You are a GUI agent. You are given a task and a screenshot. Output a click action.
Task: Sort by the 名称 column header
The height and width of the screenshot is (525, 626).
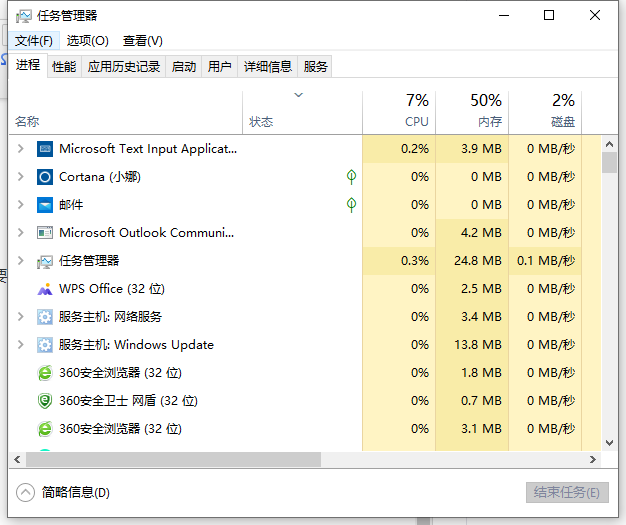125,113
